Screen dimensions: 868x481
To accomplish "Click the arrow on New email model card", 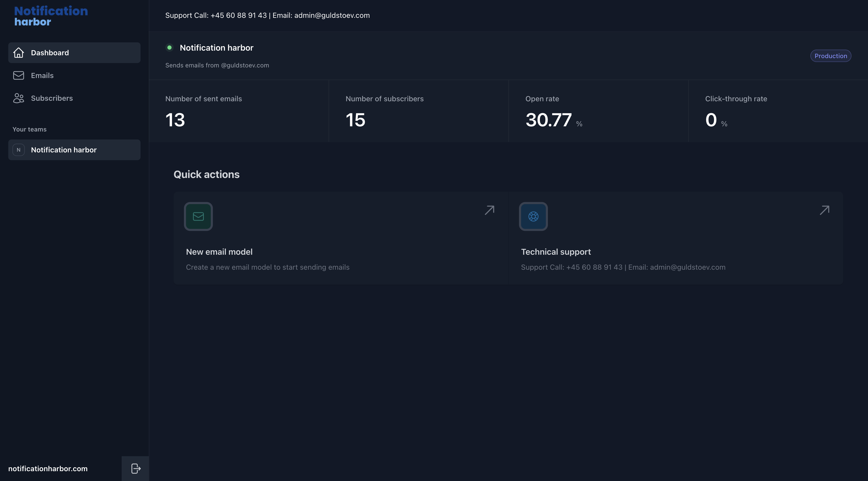I will 489,210.
